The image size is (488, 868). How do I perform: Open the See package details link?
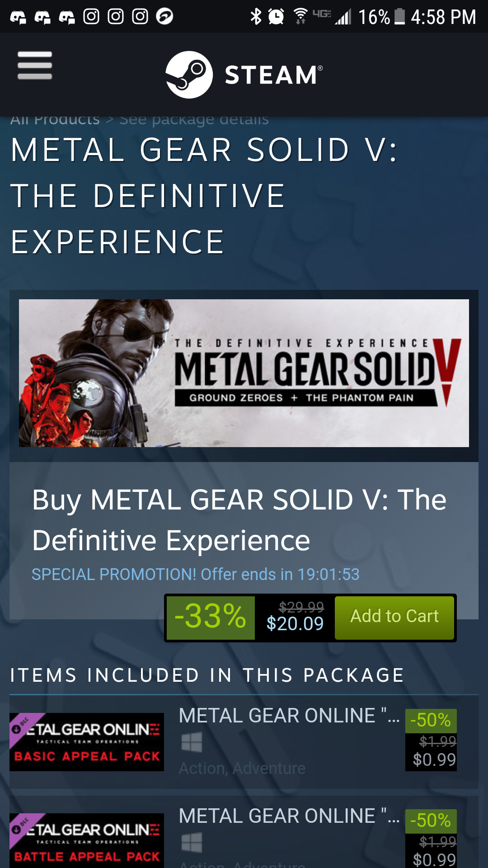point(194,120)
